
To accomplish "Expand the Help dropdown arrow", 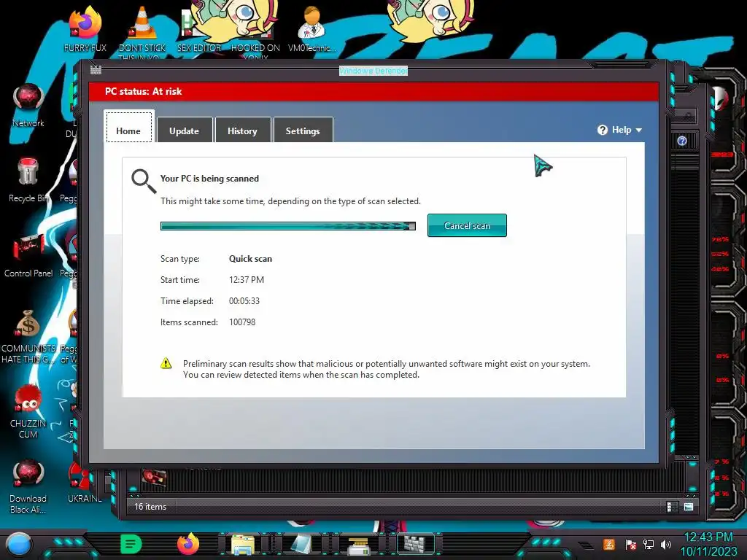I will pos(639,130).
